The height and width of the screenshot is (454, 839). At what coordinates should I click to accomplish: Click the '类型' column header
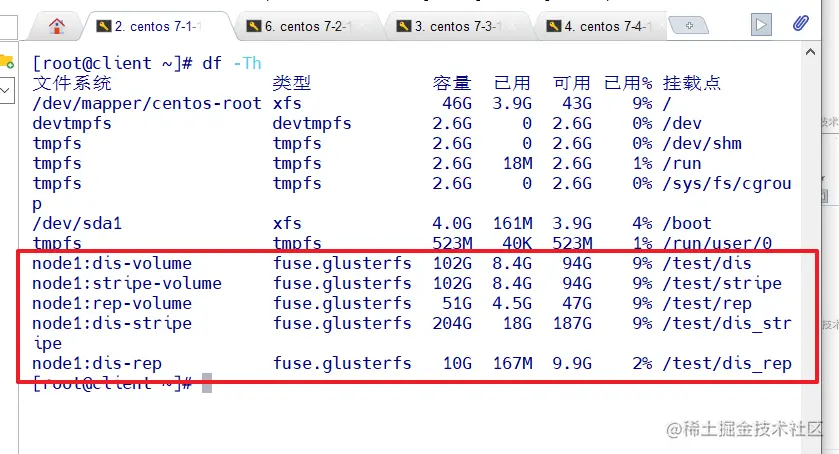point(292,83)
